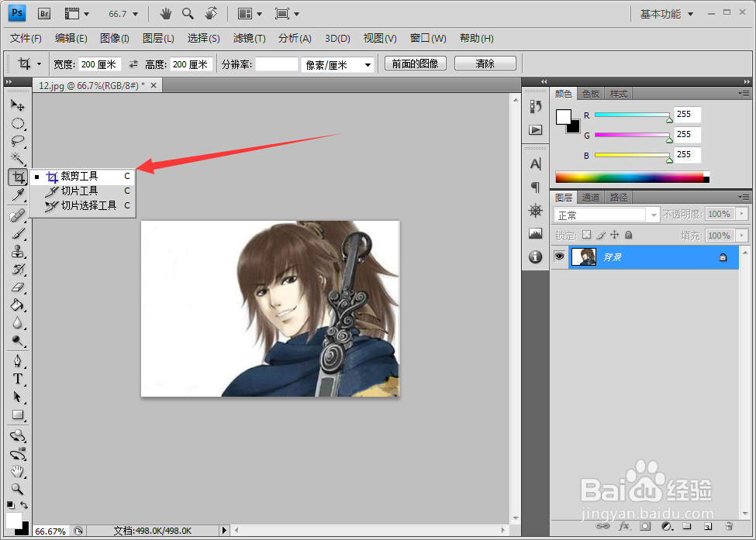This screenshot has width=756, height=540.
Task: Open the 文件(F) menu
Action: click(x=26, y=38)
